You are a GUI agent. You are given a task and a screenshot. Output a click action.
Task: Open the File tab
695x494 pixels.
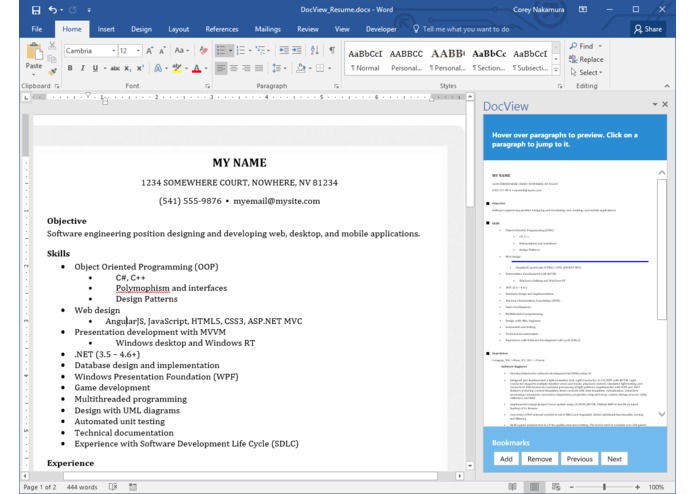[37, 29]
